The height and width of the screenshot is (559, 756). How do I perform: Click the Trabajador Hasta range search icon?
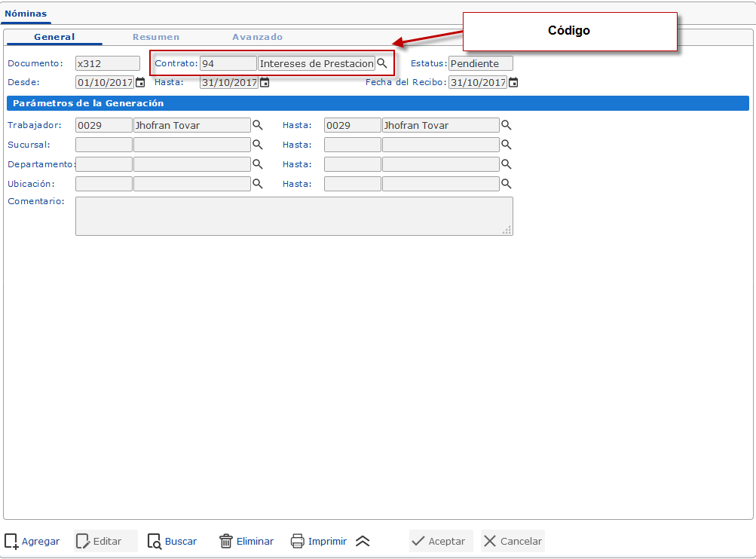coord(507,125)
